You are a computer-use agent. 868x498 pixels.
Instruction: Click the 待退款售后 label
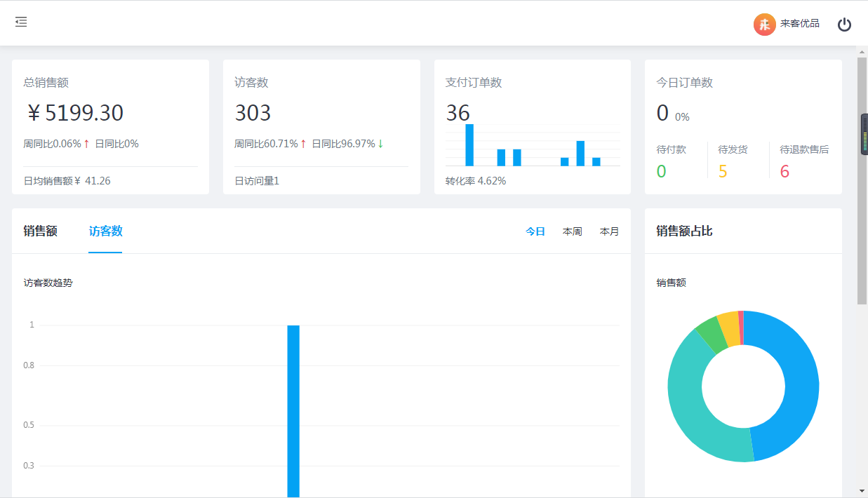click(x=804, y=149)
